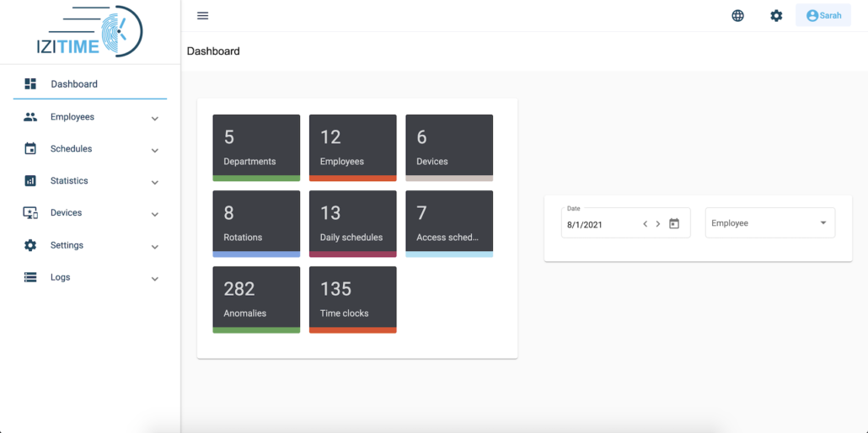Click the Devices monitor icon

[x=30, y=212]
